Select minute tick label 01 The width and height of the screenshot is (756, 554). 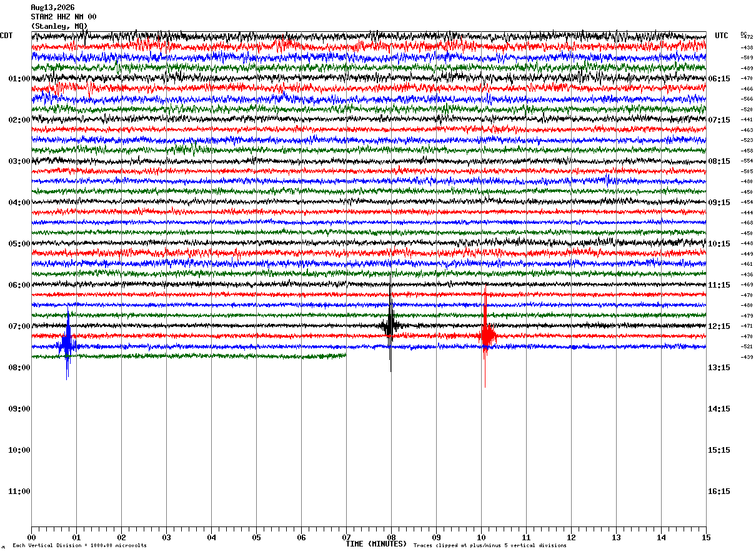click(76, 537)
